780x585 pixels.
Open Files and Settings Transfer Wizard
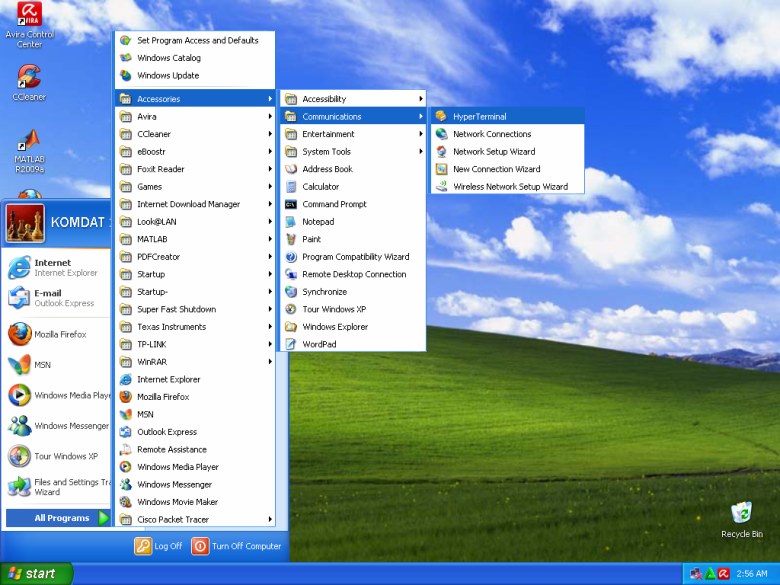[58, 487]
